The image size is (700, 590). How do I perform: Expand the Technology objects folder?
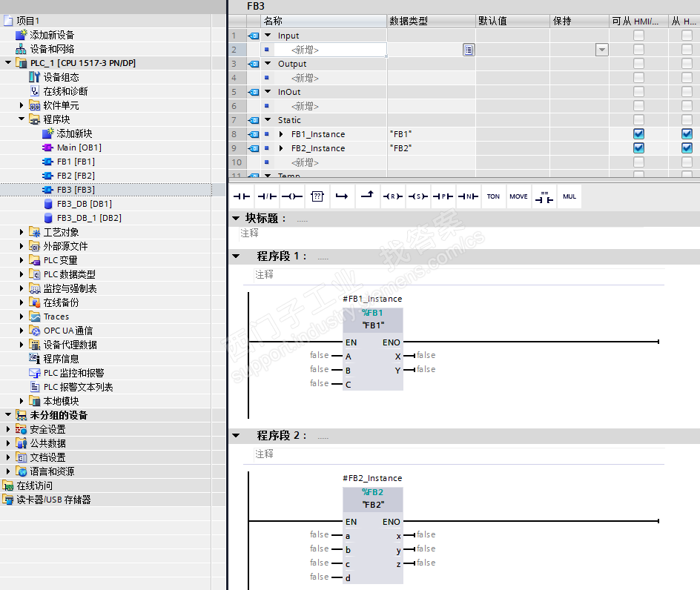point(22,232)
